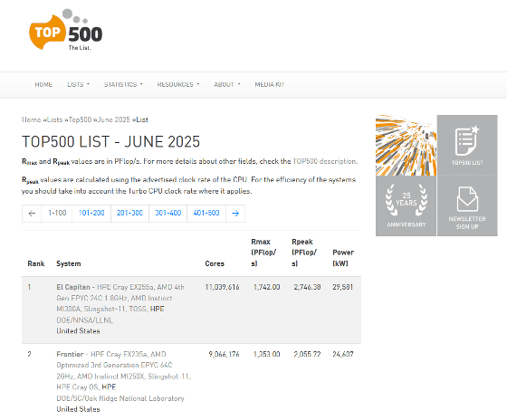Expand the Resources dropdown menu
This screenshot has width=507, height=420.
tap(178, 85)
